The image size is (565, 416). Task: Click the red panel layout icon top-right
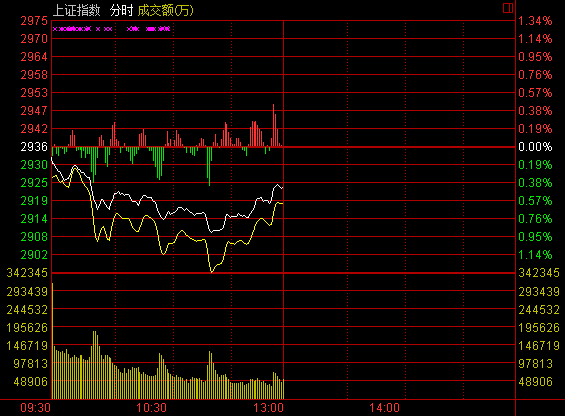(508, 8)
